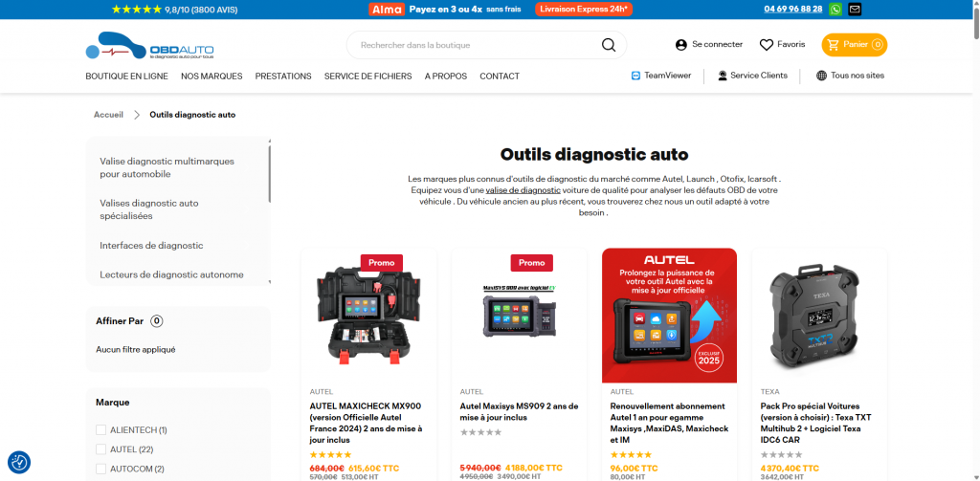Check the AUTEL brand filter

coord(100,449)
